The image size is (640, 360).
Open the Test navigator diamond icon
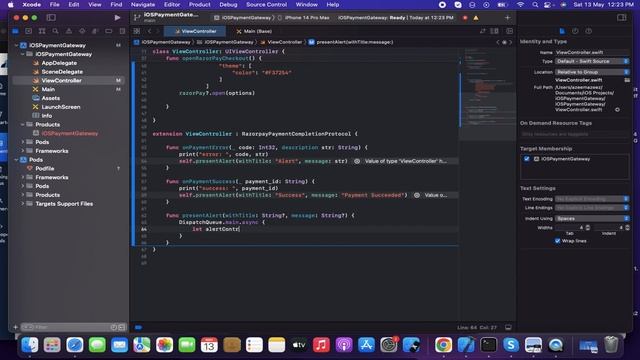tap(82, 31)
